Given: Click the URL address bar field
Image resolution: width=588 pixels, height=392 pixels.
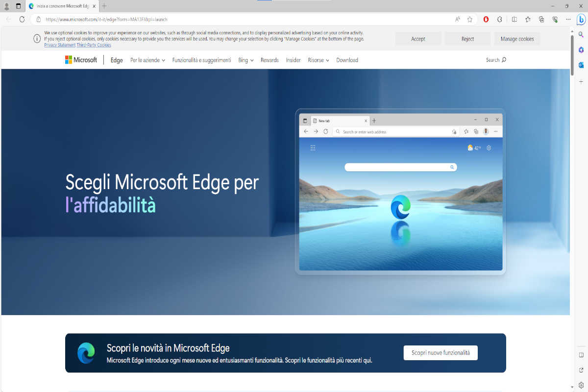Looking at the screenshot, I should [x=245, y=19].
